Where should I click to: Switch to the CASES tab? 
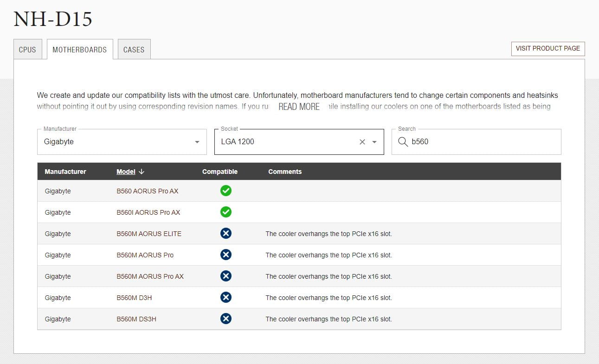point(134,50)
